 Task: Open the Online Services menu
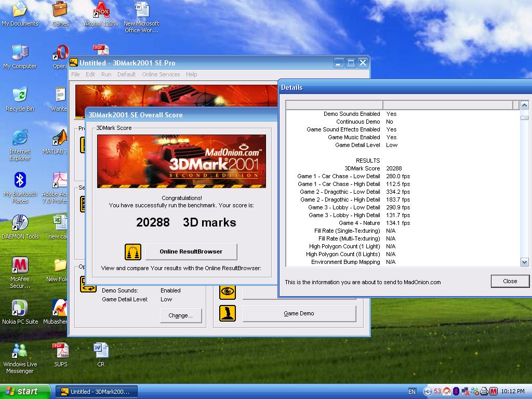(161, 74)
